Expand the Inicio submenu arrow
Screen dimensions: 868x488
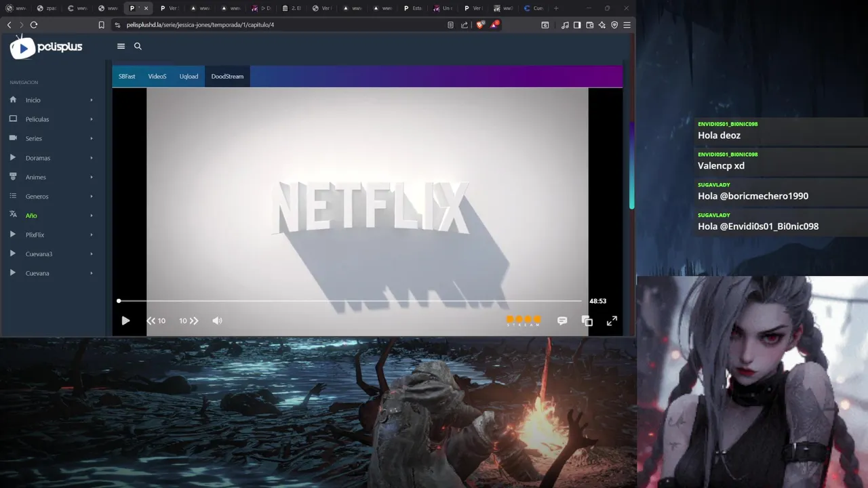(x=92, y=100)
